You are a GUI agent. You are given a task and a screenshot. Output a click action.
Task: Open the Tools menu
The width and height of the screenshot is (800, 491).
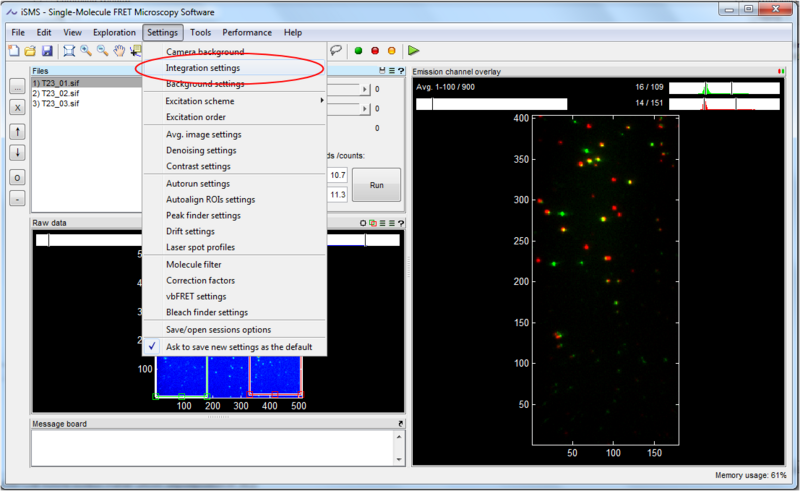coord(200,32)
